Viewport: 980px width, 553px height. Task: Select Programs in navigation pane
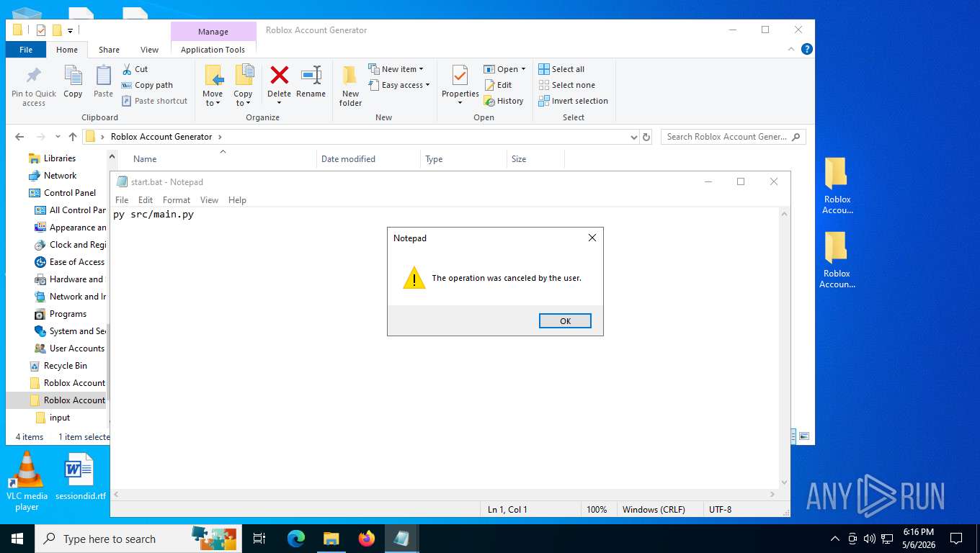(68, 314)
